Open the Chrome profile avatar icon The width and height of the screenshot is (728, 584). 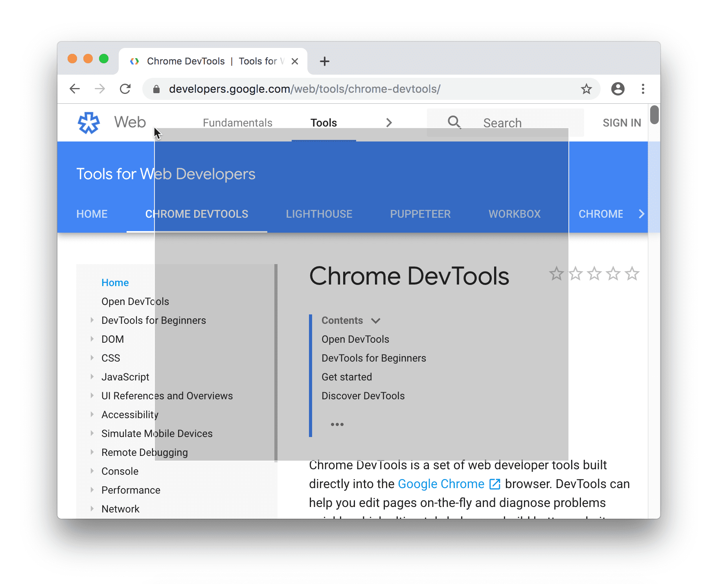618,89
